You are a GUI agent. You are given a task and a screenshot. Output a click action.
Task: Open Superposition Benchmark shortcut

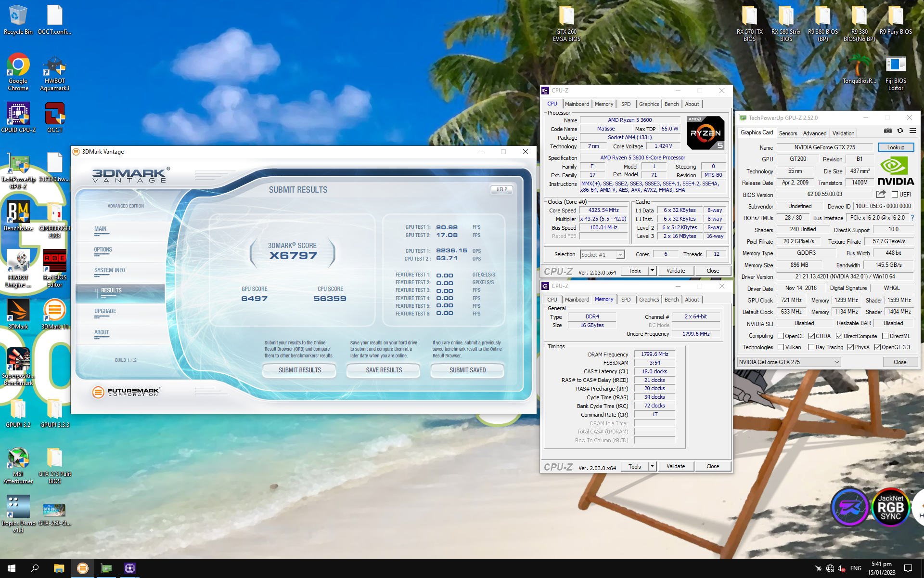point(18,367)
